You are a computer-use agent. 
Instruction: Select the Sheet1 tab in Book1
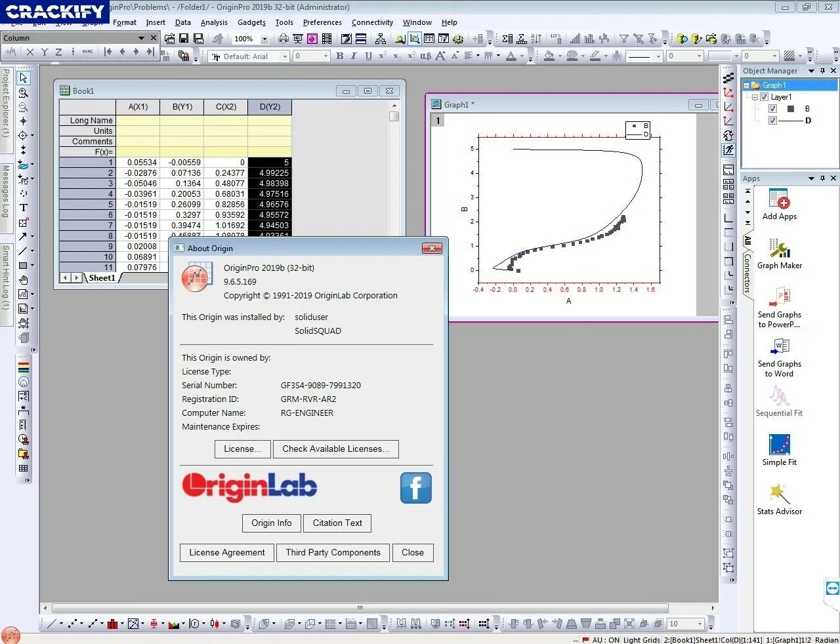(x=102, y=278)
